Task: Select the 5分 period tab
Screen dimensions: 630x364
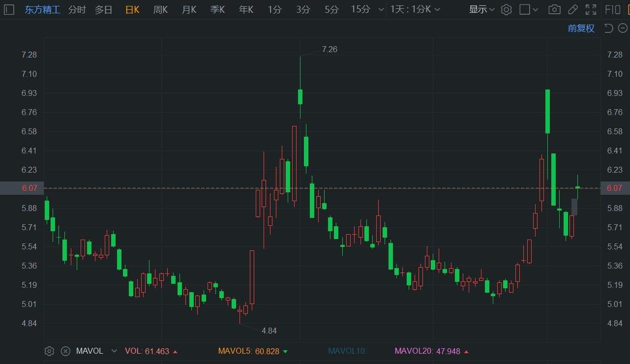Action: point(332,9)
